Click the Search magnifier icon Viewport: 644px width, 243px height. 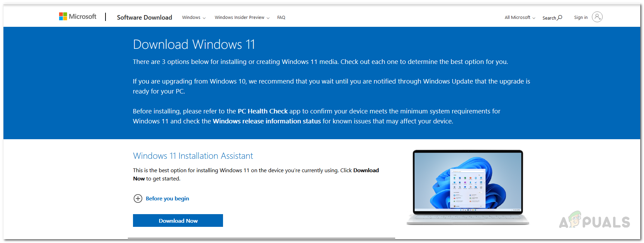(560, 18)
